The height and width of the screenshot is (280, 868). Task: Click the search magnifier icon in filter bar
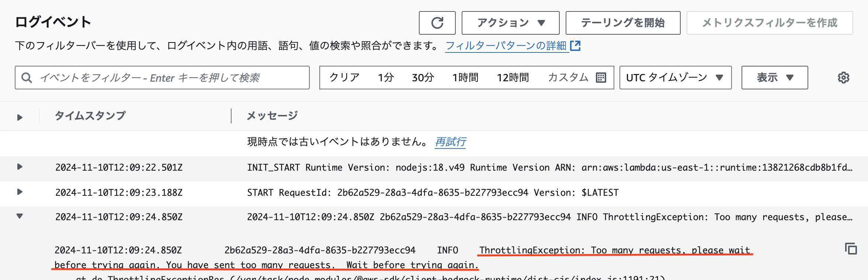point(27,78)
